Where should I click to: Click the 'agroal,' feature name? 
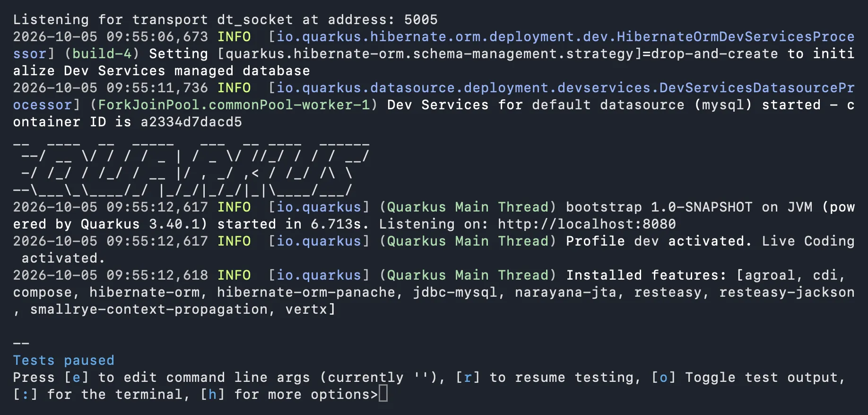[774, 275]
